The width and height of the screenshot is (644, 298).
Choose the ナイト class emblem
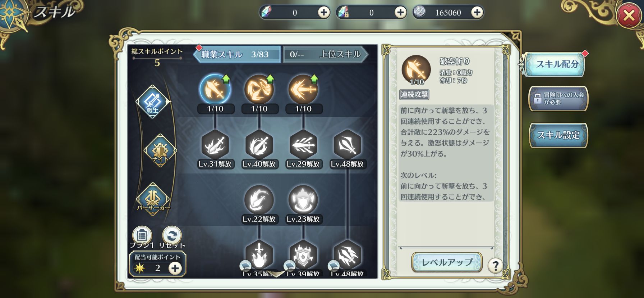pyautogui.click(x=160, y=150)
